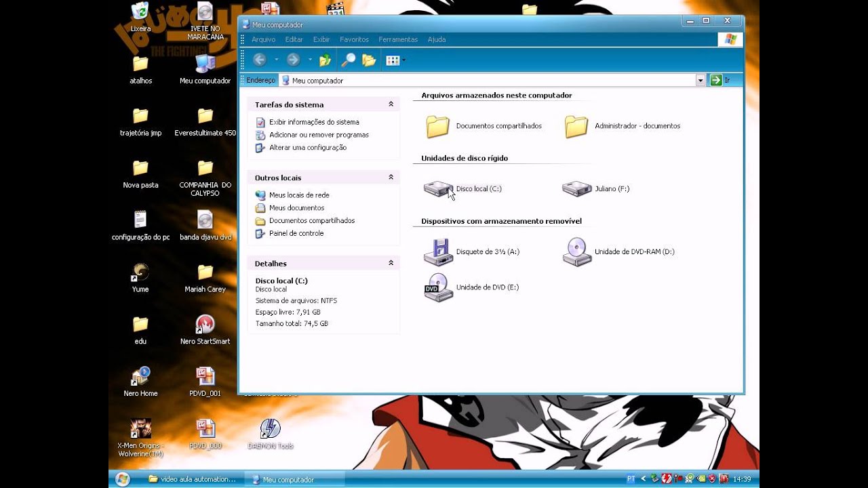Screen dimensions: 868x488
Task: Expand hidden tray icons arrow
Action: [644, 479]
